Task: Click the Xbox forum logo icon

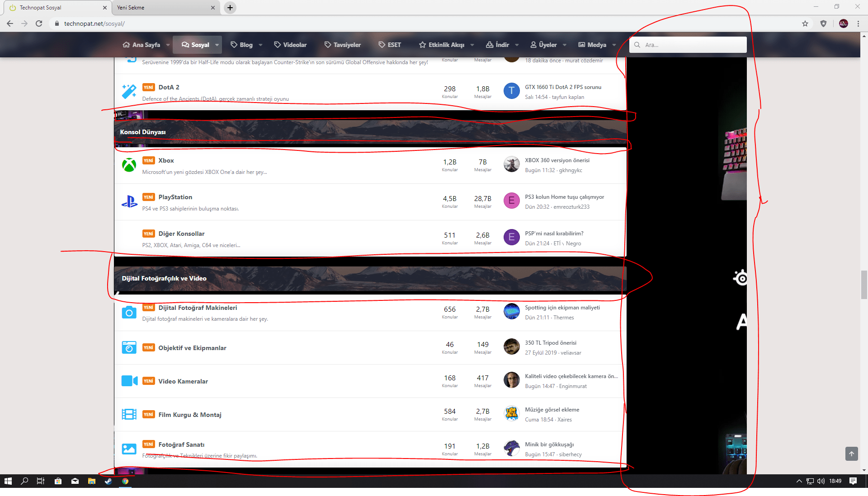Action: [x=129, y=165]
